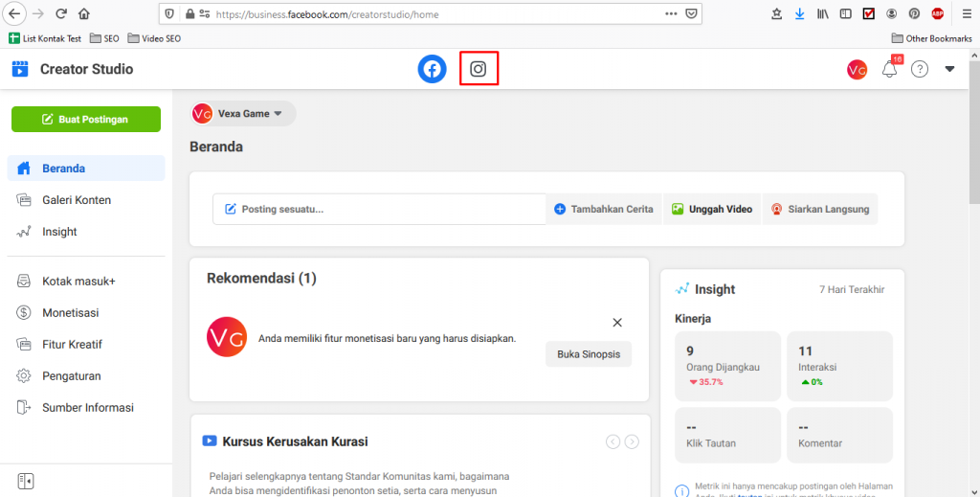Click the green Buat Postingan button
The width and height of the screenshot is (980, 497).
click(83, 120)
